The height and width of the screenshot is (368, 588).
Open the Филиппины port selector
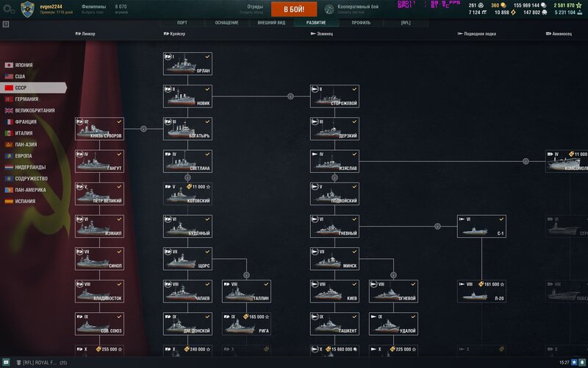94,9
